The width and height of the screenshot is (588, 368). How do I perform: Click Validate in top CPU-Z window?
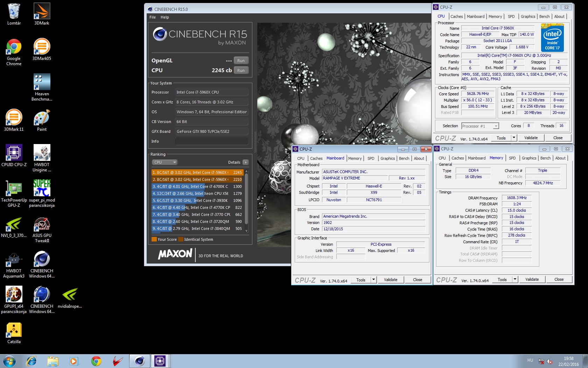pyautogui.click(x=531, y=138)
